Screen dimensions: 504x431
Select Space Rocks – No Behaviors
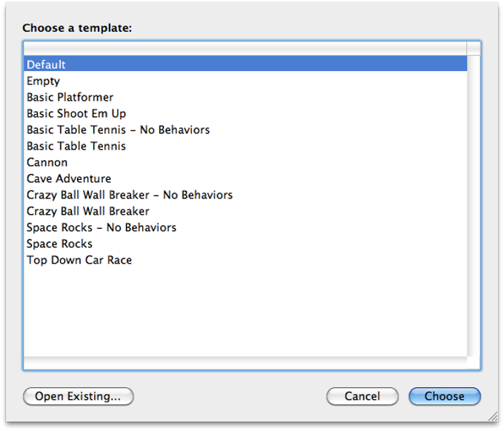click(102, 228)
